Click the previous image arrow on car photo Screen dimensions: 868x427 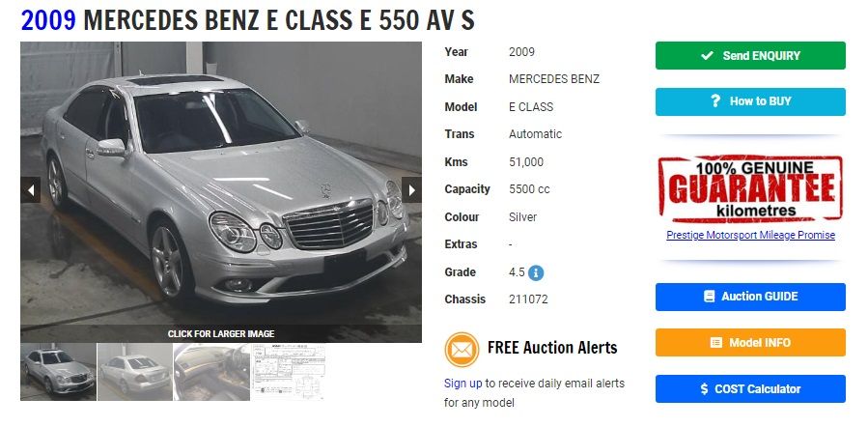click(31, 190)
